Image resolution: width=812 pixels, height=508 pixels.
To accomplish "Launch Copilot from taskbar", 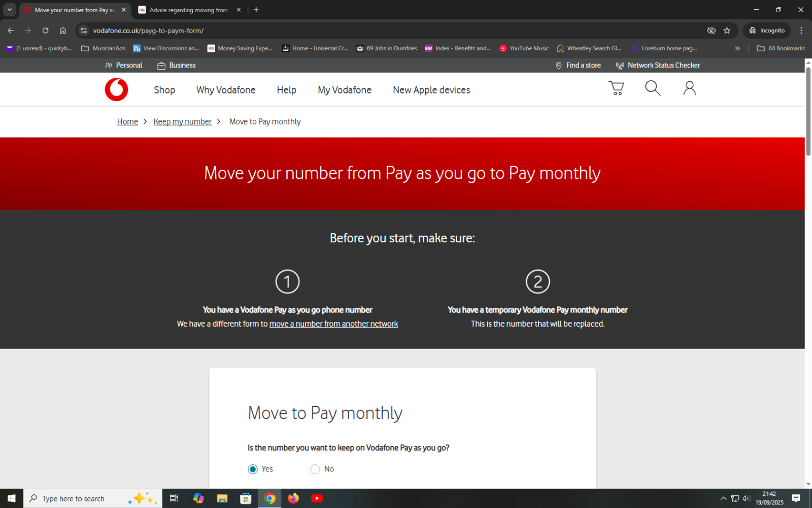I will [198, 498].
